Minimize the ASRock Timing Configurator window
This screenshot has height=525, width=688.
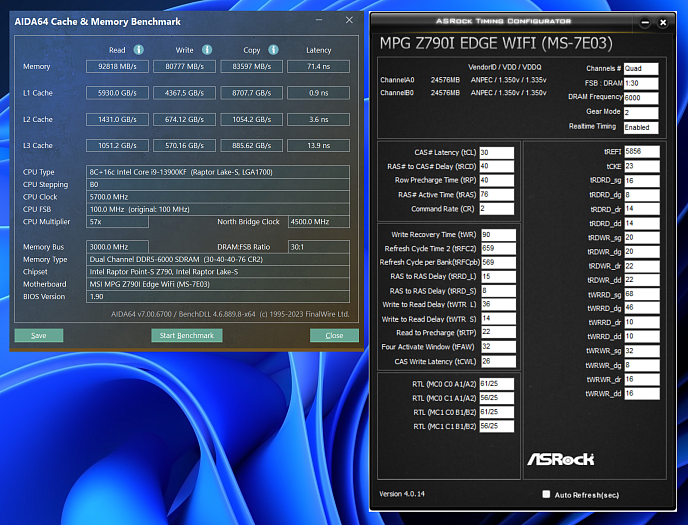pyautogui.click(x=645, y=22)
